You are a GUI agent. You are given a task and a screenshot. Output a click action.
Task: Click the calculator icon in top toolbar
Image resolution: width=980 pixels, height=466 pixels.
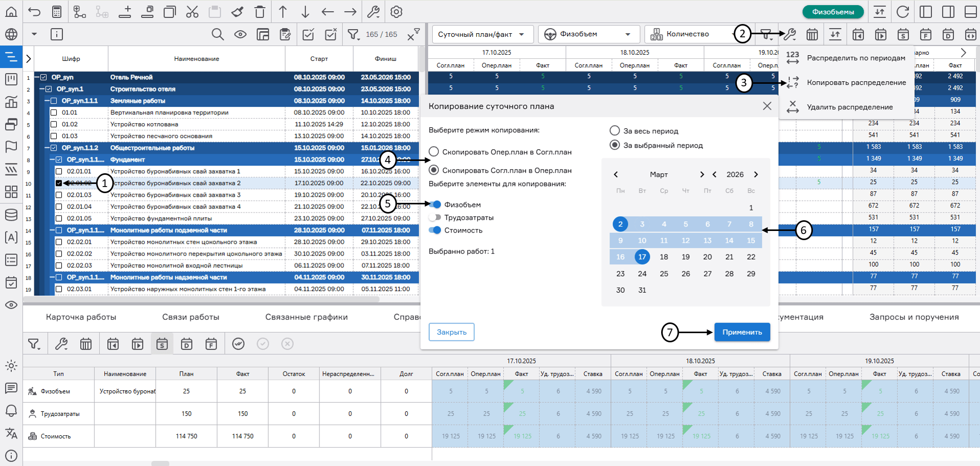coord(57,12)
